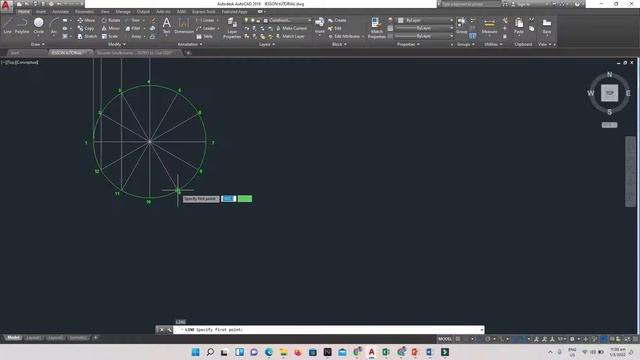Toggle grid display in status bar
This screenshot has height=360, width=640.
[x=458, y=339]
